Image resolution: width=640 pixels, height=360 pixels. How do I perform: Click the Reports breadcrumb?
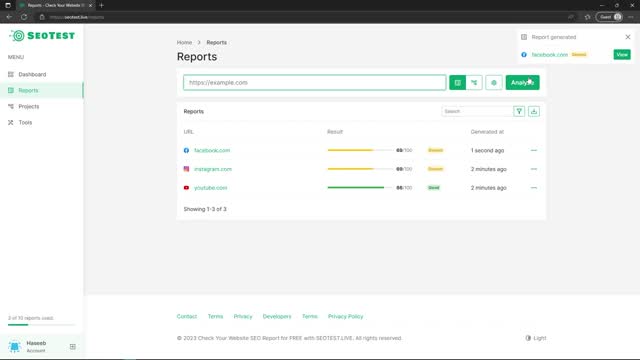(x=216, y=42)
